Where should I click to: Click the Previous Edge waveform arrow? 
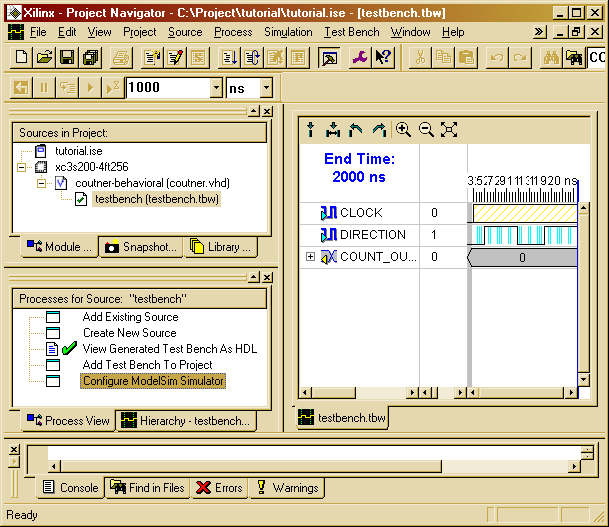click(x=355, y=129)
